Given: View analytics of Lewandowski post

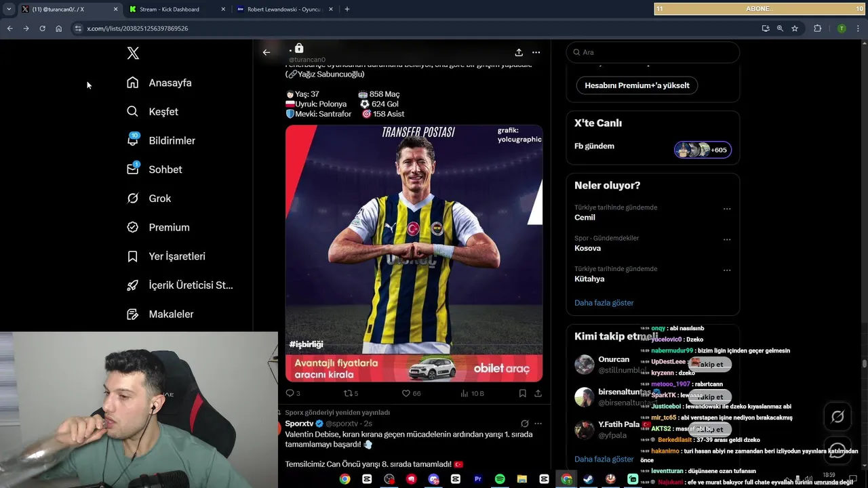Looking at the screenshot, I should pos(472,393).
